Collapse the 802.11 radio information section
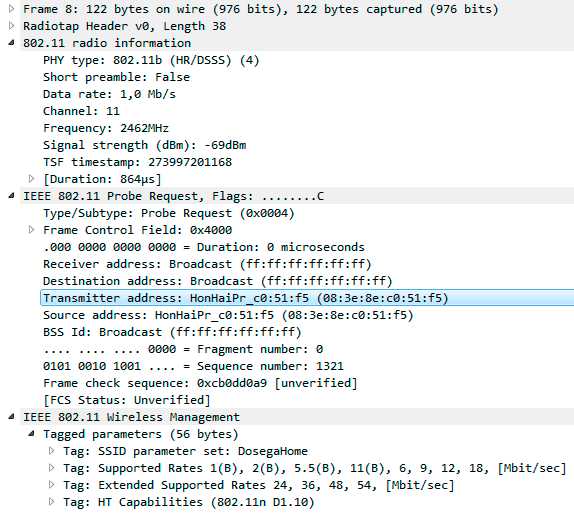Image resolution: width=574 pixels, height=513 pixels. [x=12, y=43]
